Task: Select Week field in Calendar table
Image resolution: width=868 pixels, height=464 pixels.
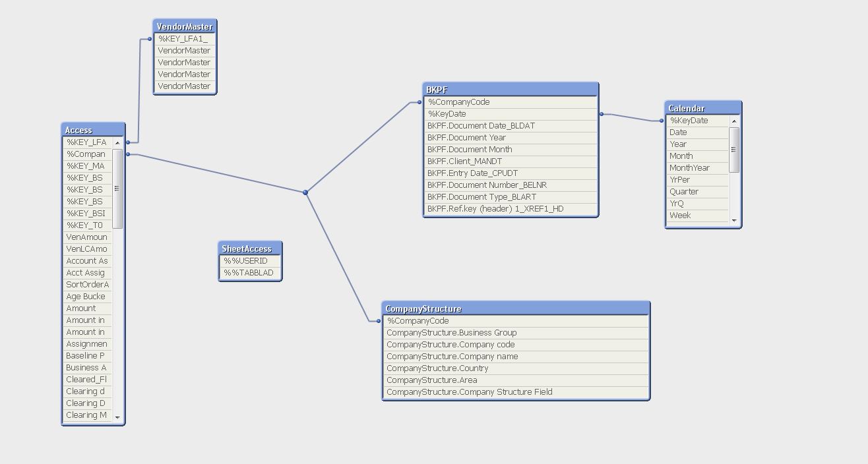Action: point(698,216)
